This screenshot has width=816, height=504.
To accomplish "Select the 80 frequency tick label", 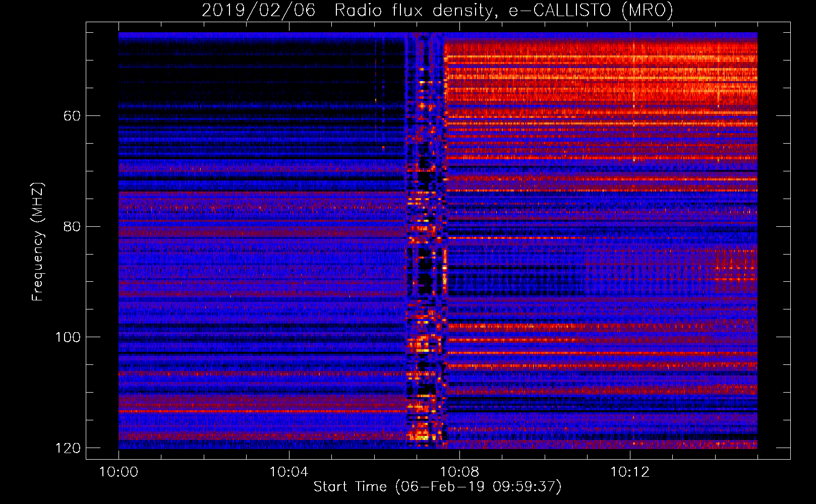I will pos(72,226).
